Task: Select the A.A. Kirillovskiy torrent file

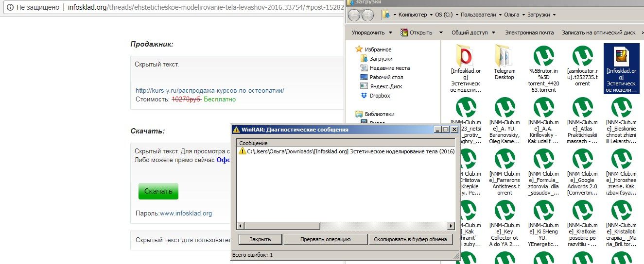Action: 543,120
